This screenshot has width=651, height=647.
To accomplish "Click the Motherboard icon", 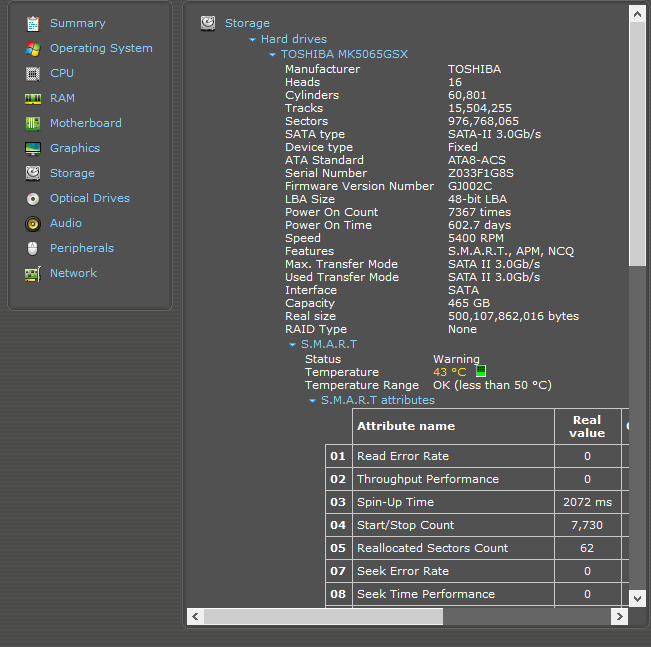I will point(33,123).
